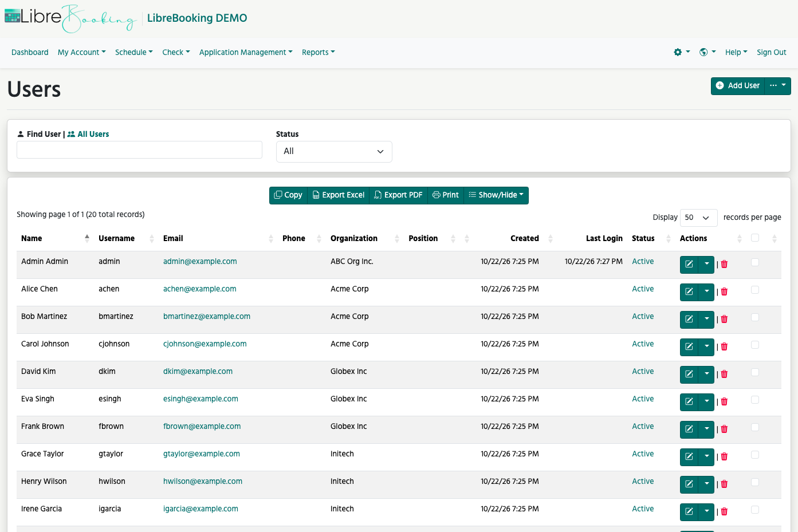Click the edit icon for Bob Martinez
The image size is (798, 532).
point(689,320)
